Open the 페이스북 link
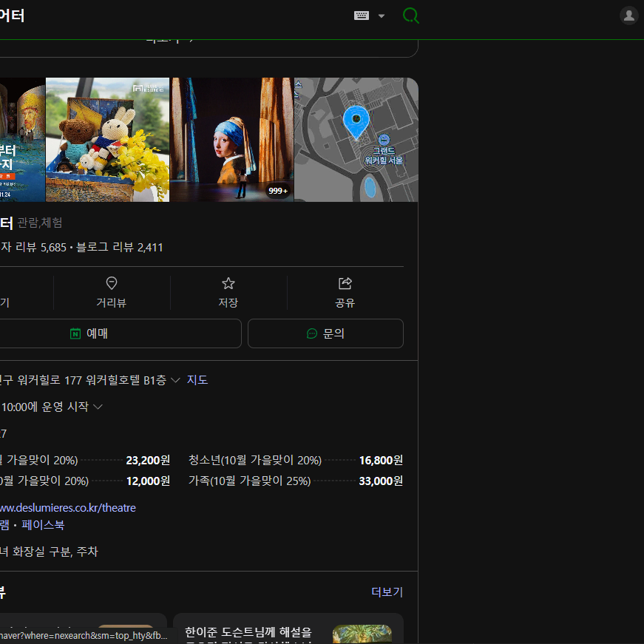Screen dimensions: 644x644 (x=43, y=525)
